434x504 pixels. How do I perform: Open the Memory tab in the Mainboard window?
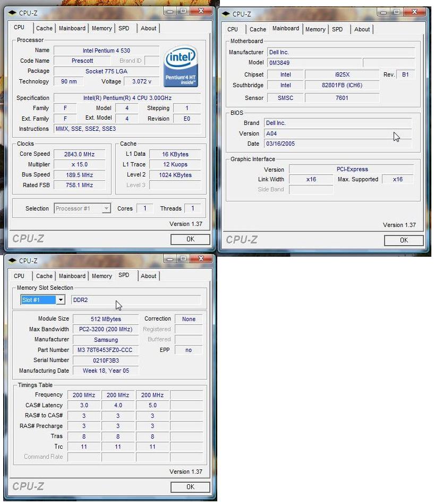tap(315, 29)
